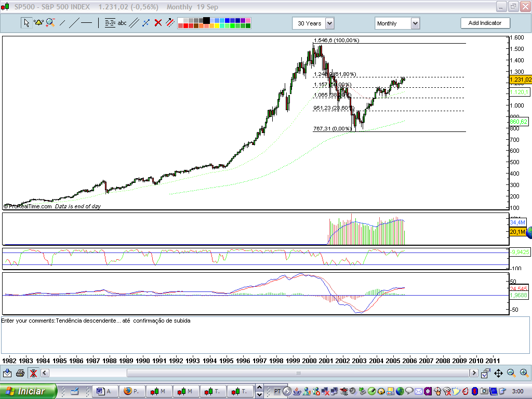Image resolution: width=532 pixels, height=399 pixels.
Task: Choose the abc text annotation tool
Action: click(x=122, y=23)
